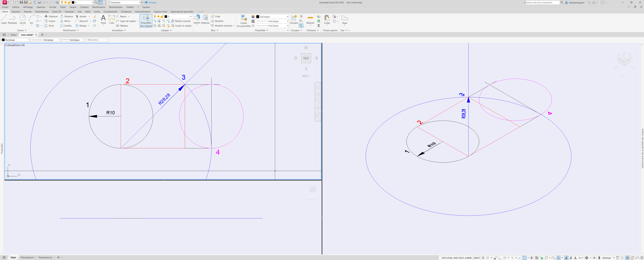Select the Ligne drawing tool
Image resolution: width=644 pixels, height=260 pixels.
pos(4,19)
